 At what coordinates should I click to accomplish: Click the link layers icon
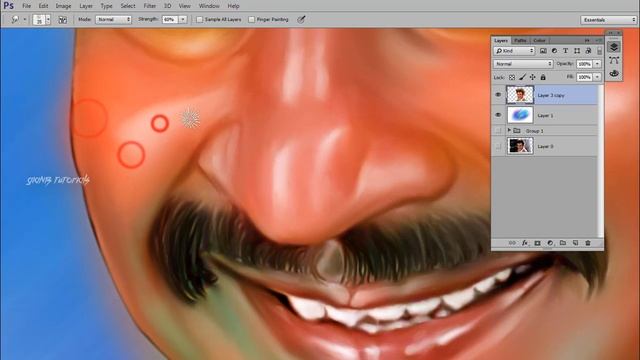point(512,243)
